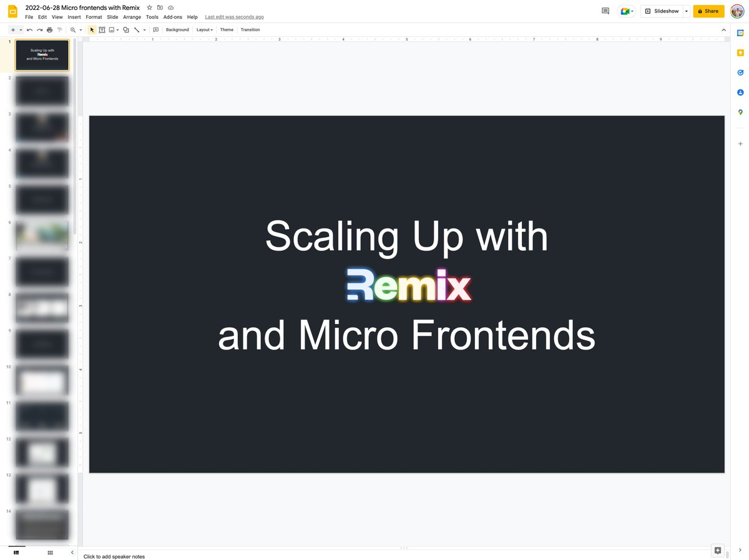Open Google Calendar side panel
Image resolution: width=749 pixels, height=560 pixels.
[x=740, y=33]
